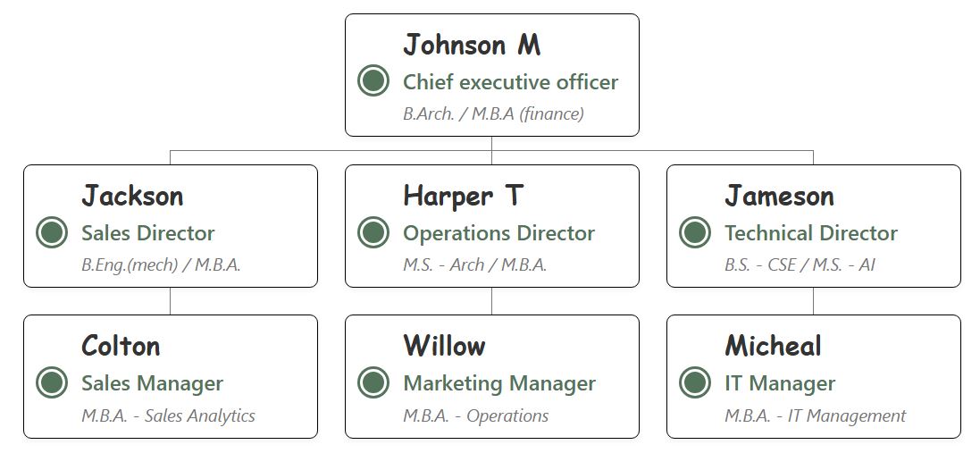Click the Sales Manager title text
The height and width of the screenshot is (453, 980).
(152, 383)
